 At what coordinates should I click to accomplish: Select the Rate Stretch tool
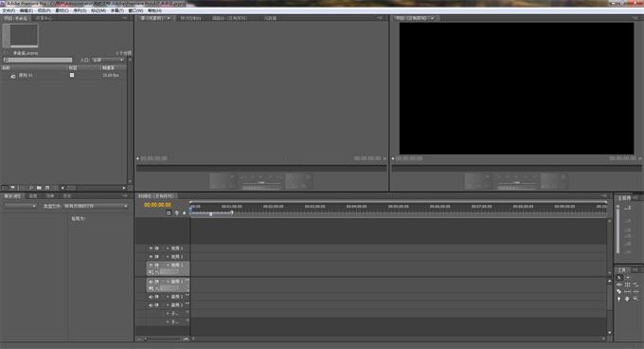636,285
